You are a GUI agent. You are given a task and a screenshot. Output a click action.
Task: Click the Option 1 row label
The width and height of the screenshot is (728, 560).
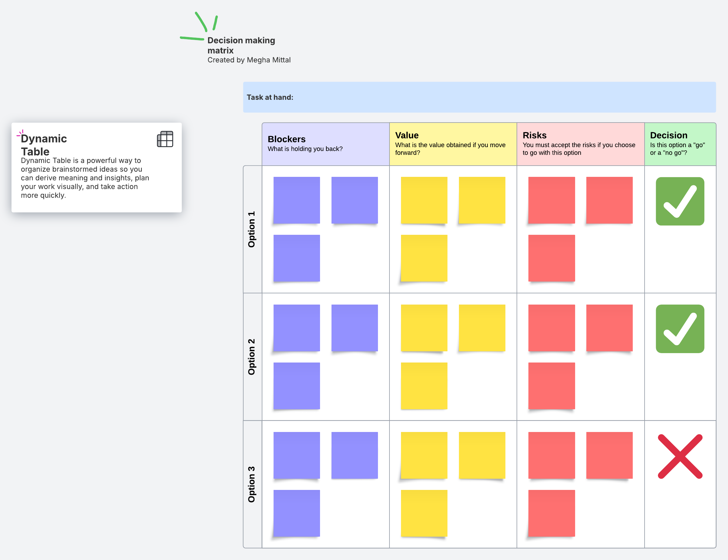(x=252, y=229)
